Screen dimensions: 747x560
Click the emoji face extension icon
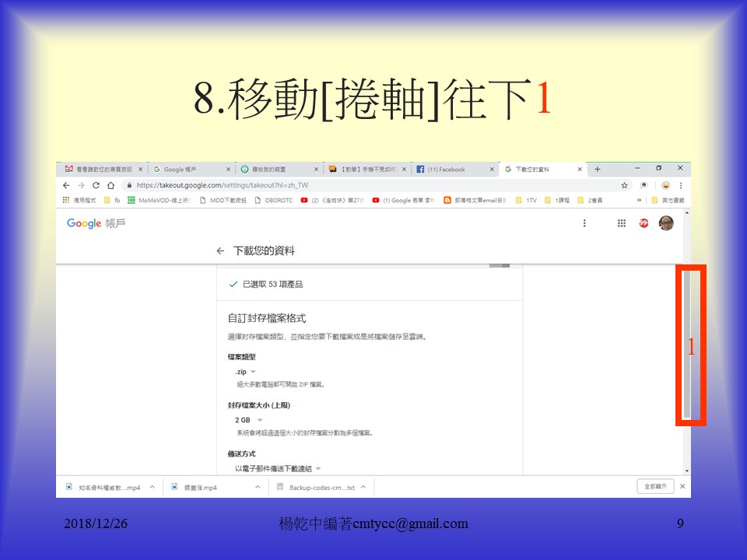pos(665,185)
